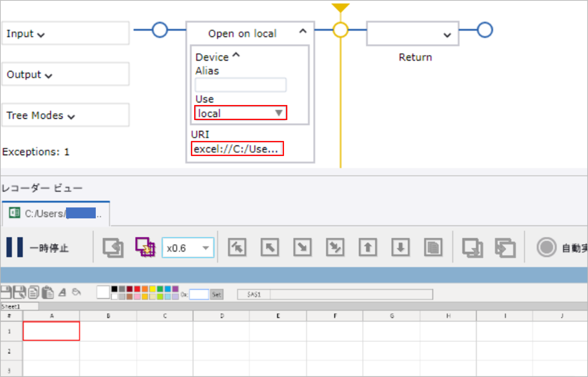Image resolution: width=588 pixels, height=377 pixels.
Task: Expand the Tree Modes section
Action: click(x=40, y=115)
